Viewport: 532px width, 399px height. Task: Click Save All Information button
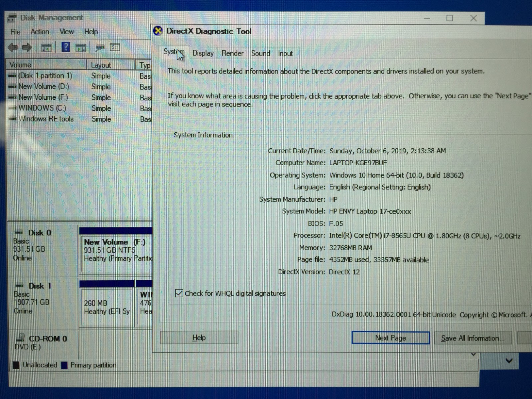(473, 338)
